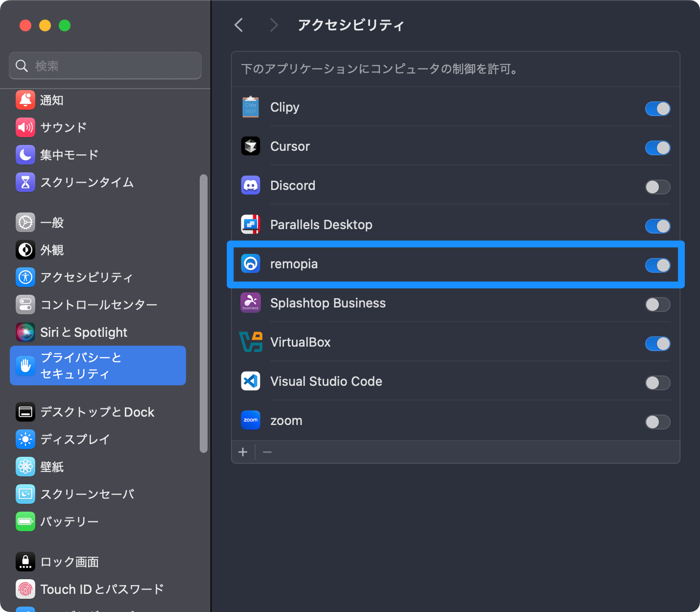Click the Siri と Spotlight icon
The width and height of the screenshot is (700, 612).
pyautogui.click(x=25, y=332)
